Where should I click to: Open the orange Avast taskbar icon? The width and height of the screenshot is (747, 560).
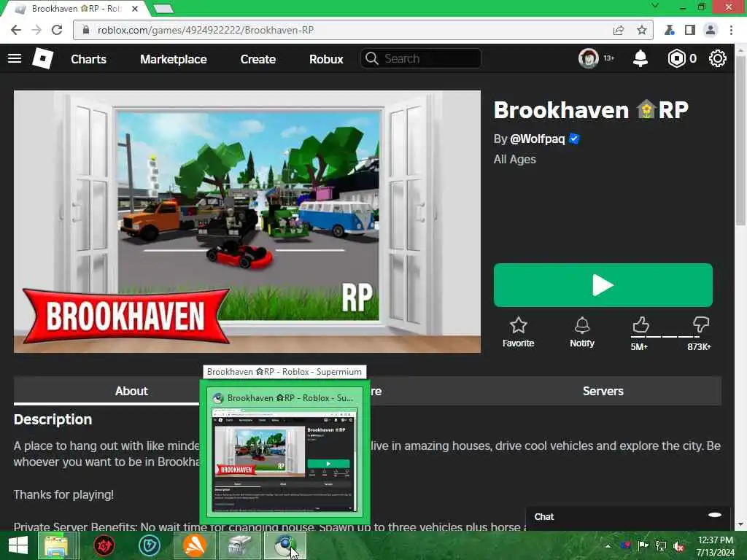click(195, 545)
